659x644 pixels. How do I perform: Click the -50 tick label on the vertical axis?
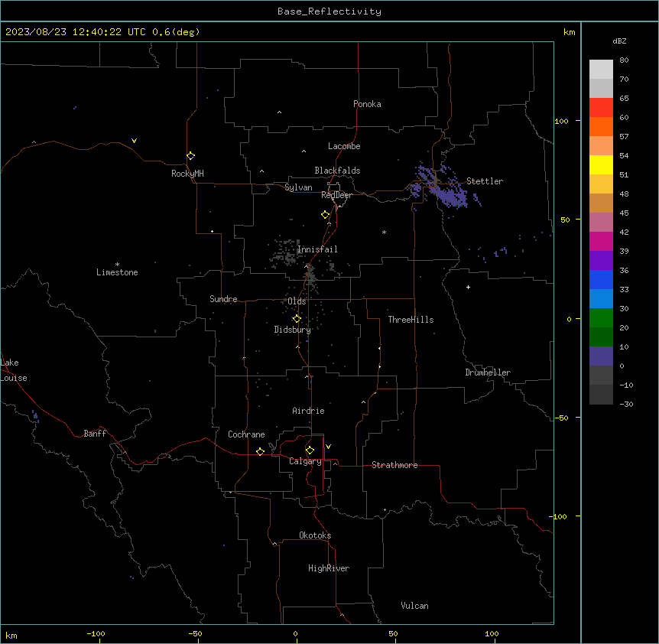pos(561,418)
